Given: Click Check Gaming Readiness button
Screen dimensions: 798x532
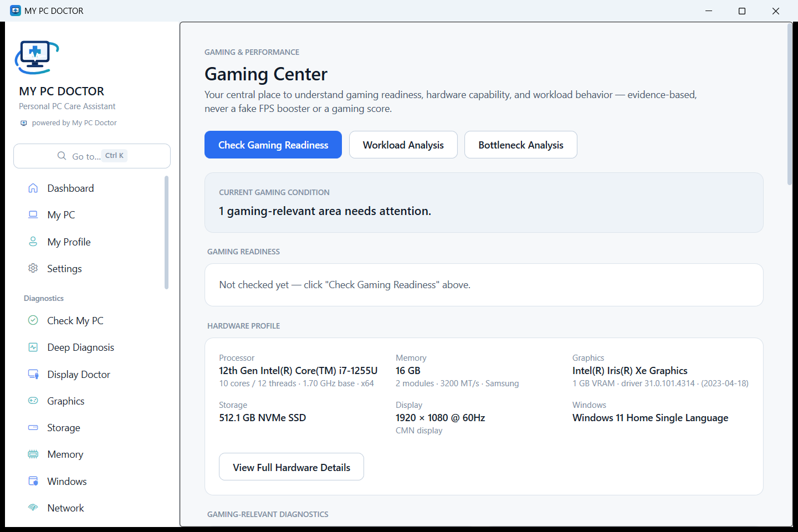Looking at the screenshot, I should point(273,145).
